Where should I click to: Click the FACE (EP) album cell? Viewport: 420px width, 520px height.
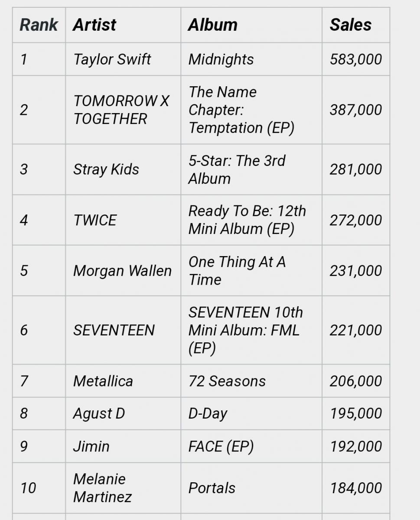[251, 446]
